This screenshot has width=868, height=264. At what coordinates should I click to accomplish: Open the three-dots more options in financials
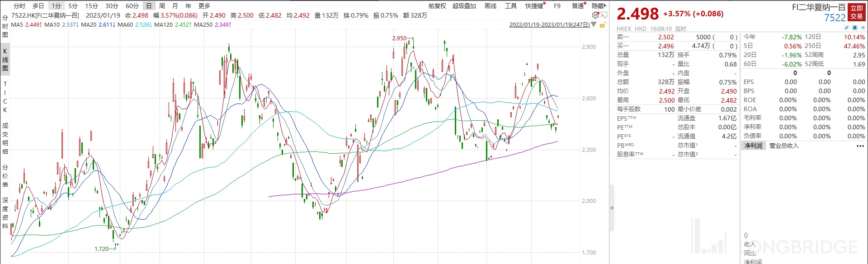coord(860,146)
